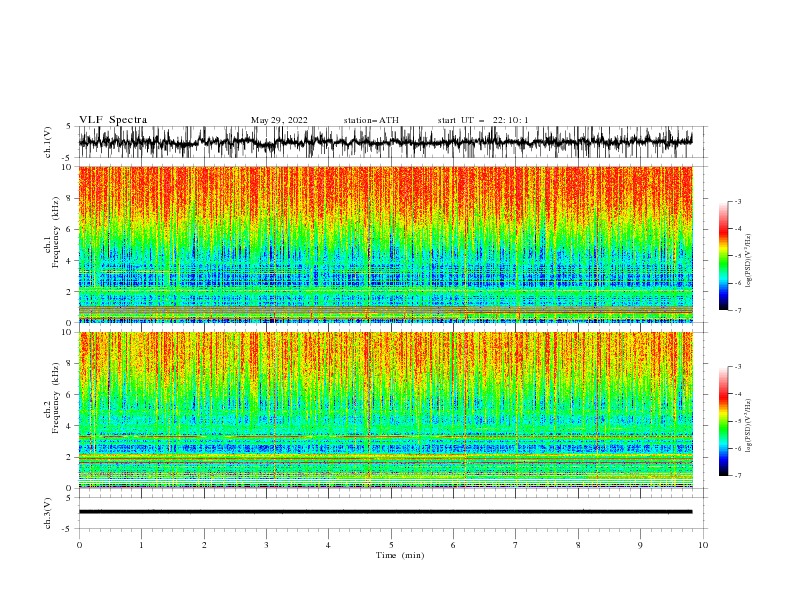Click the "5" voltage tick of ch.3(V) axis

[69, 497]
